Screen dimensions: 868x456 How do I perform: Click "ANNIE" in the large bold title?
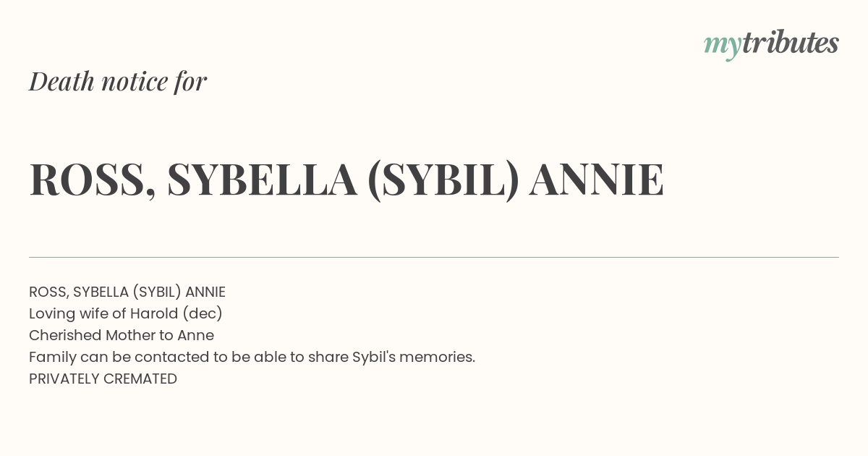(597, 179)
